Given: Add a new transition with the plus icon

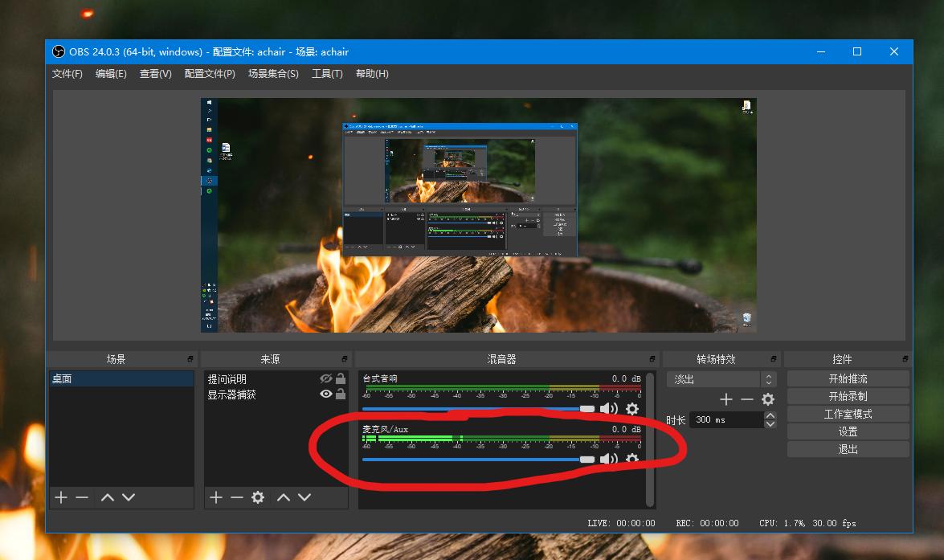Looking at the screenshot, I should [725, 399].
